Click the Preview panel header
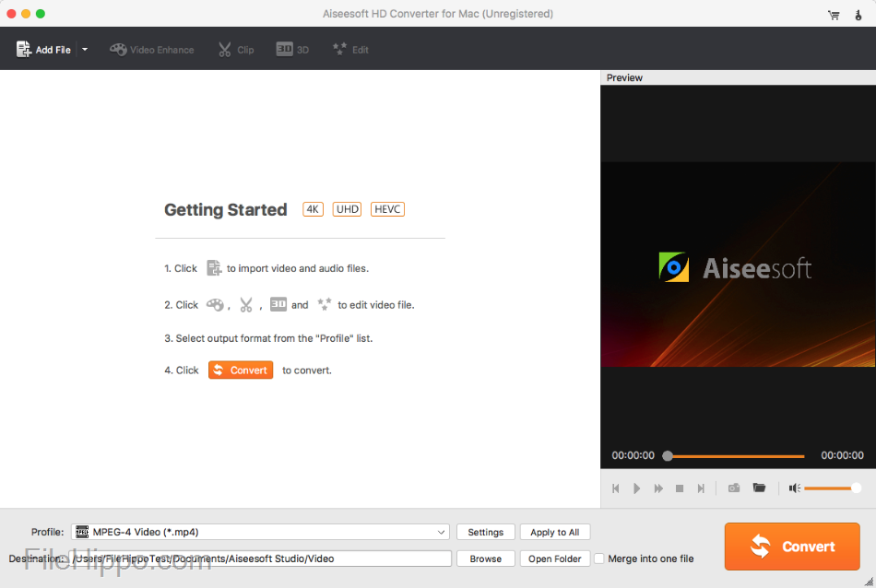The height and width of the screenshot is (588, 876). pos(624,77)
